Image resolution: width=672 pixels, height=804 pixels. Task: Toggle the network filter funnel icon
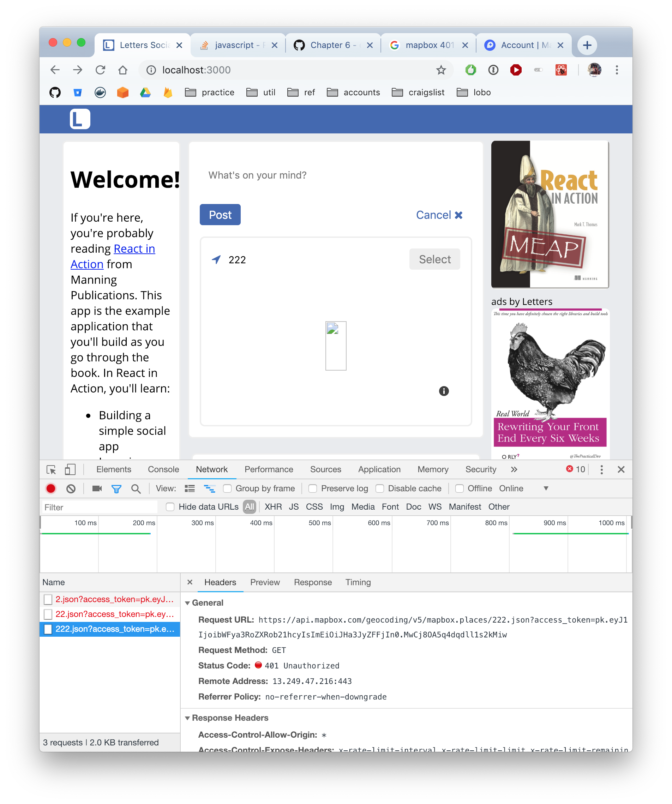click(x=116, y=489)
